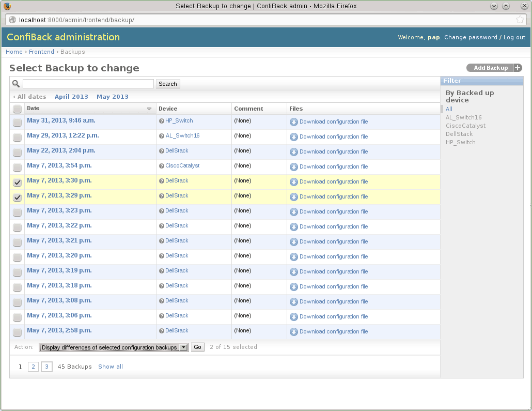Open May 31, 2013, 9:46 a.m. backup
Image resolution: width=532 pixels, height=411 pixels.
61,120
